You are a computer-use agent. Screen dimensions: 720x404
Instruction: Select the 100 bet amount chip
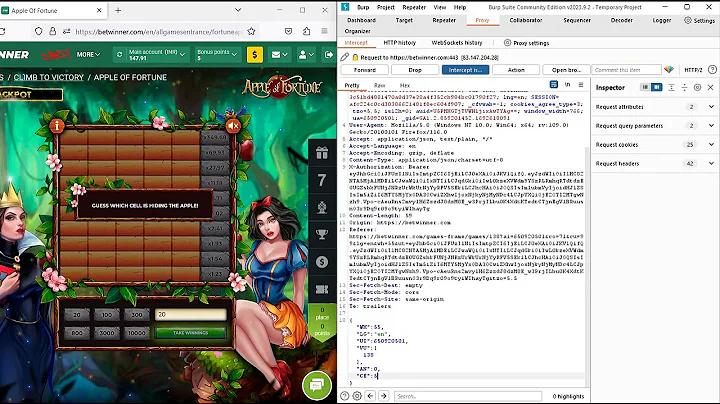pos(107,314)
